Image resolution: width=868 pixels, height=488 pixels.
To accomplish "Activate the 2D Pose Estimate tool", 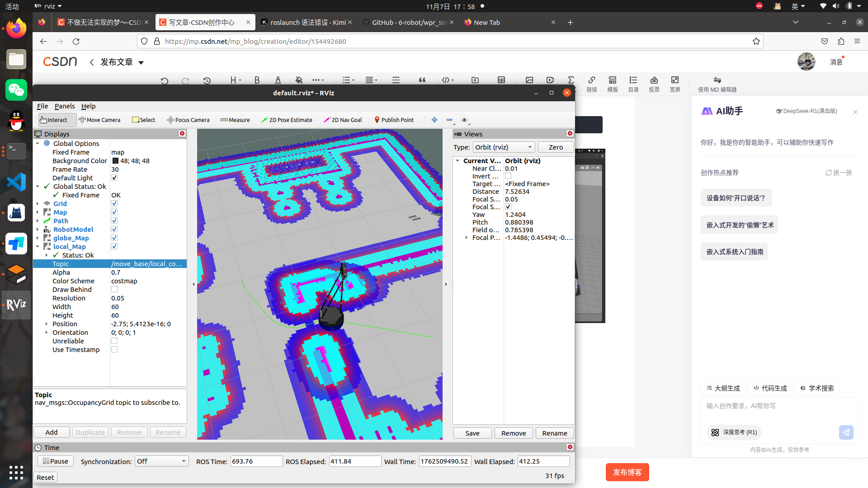I will tap(287, 120).
